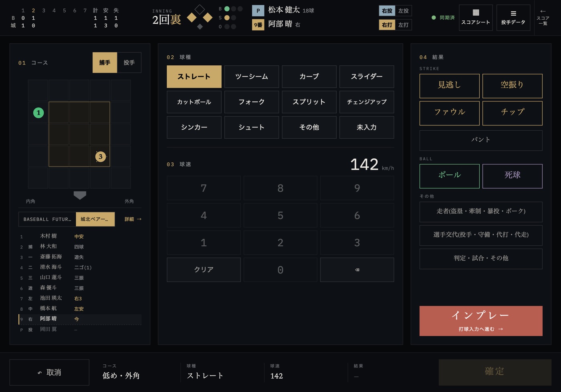This screenshot has height=392, width=561.
Task: Switch course view to 捕手 perspective
Action: [x=105, y=63]
